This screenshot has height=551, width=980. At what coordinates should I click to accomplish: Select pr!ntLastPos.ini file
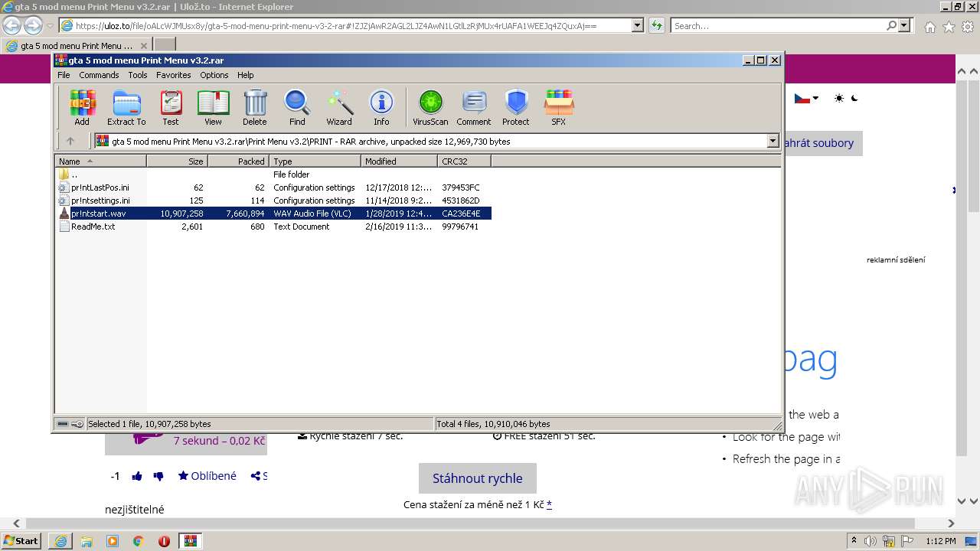pyautogui.click(x=274, y=187)
